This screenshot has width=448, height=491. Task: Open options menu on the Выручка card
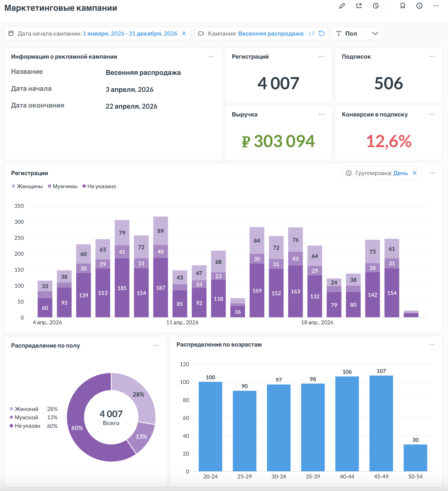click(x=322, y=114)
